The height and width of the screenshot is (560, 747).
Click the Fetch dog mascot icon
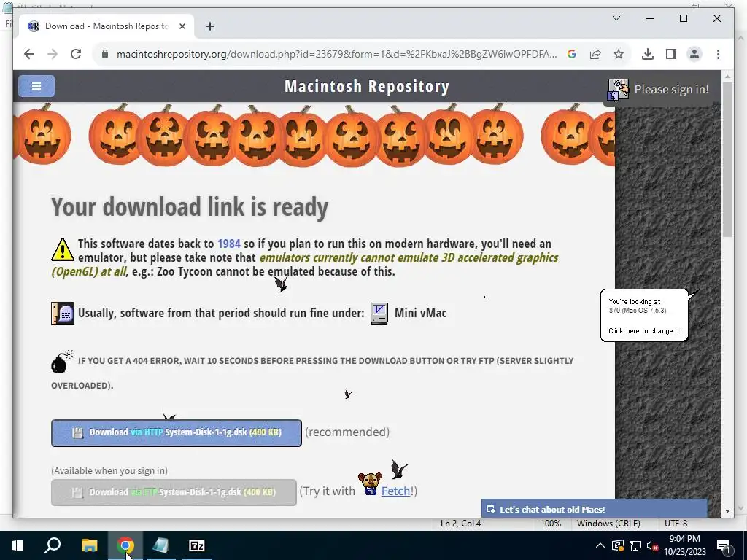point(370,484)
